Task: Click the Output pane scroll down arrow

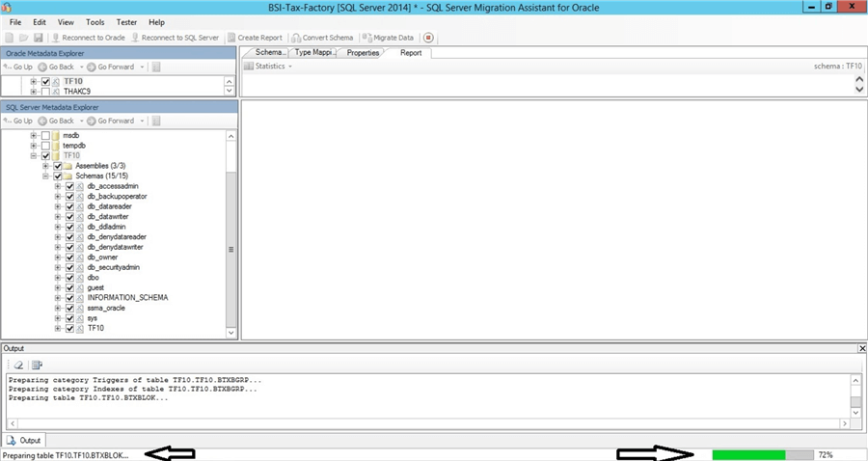Action: pyautogui.click(x=855, y=413)
